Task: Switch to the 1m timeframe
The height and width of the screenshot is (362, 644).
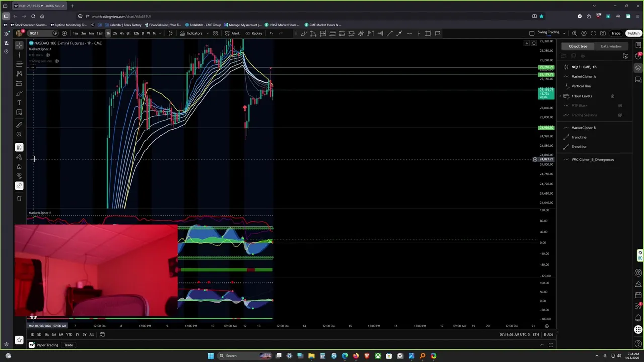Action: (75, 33)
